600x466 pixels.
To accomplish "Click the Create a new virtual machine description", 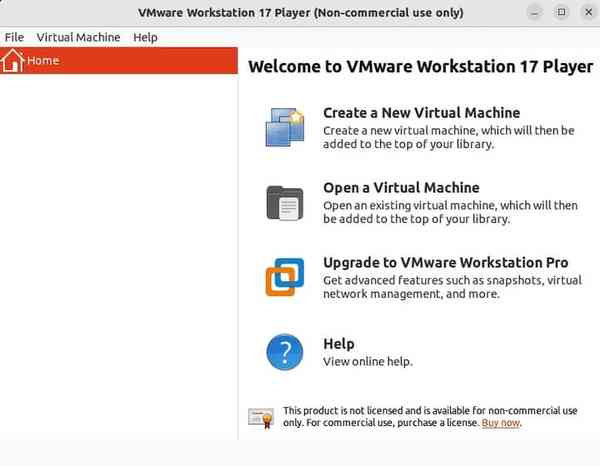I will [448, 137].
